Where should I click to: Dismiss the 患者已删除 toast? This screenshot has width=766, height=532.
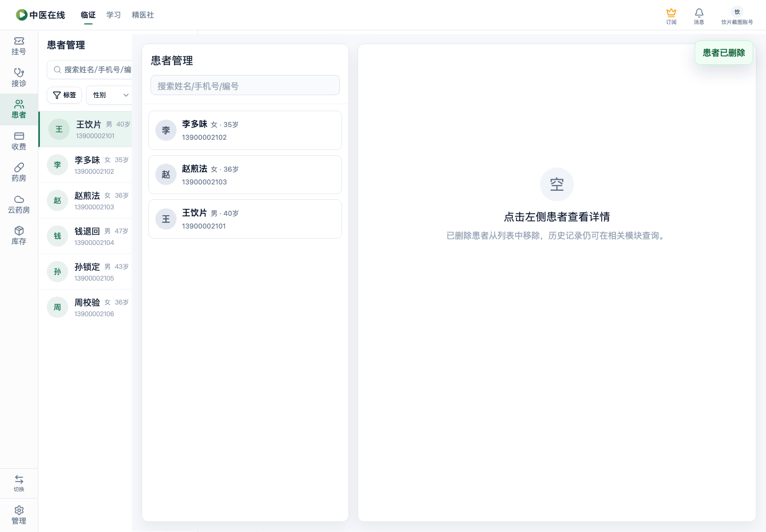pyautogui.click(x=724, y=53)
